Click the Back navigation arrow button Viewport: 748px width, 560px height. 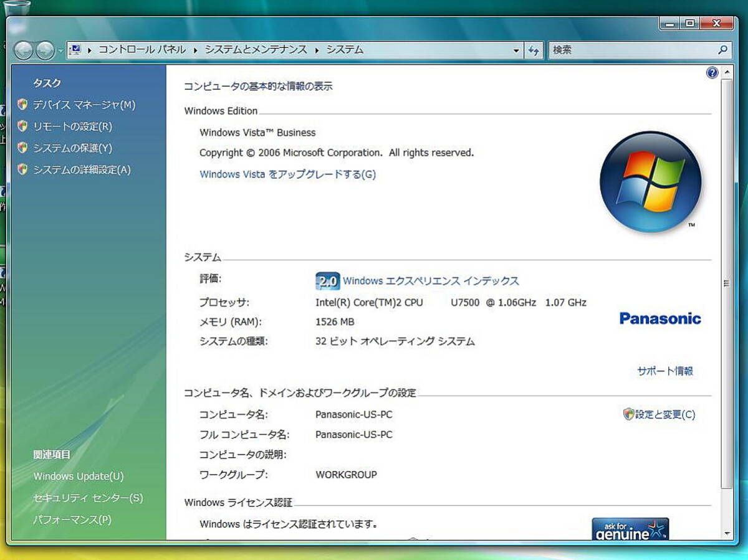point(24,50)
